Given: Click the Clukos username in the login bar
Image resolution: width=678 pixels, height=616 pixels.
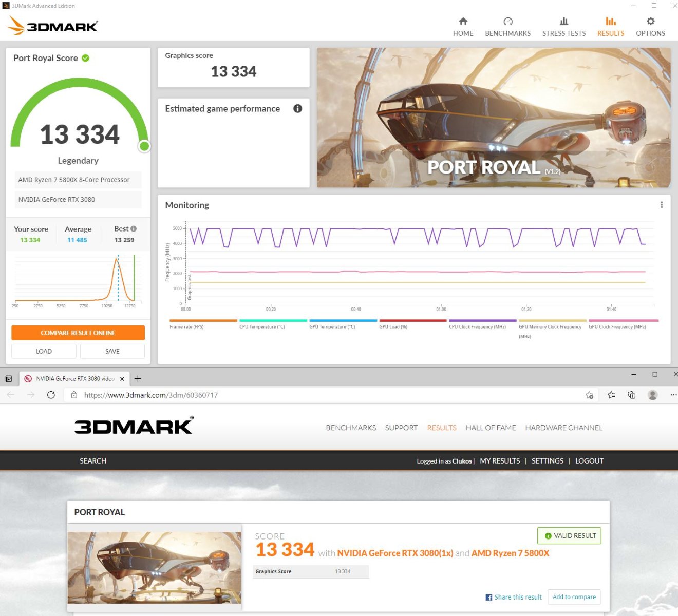Looking at the screenshot, I should tap(462, 461).
